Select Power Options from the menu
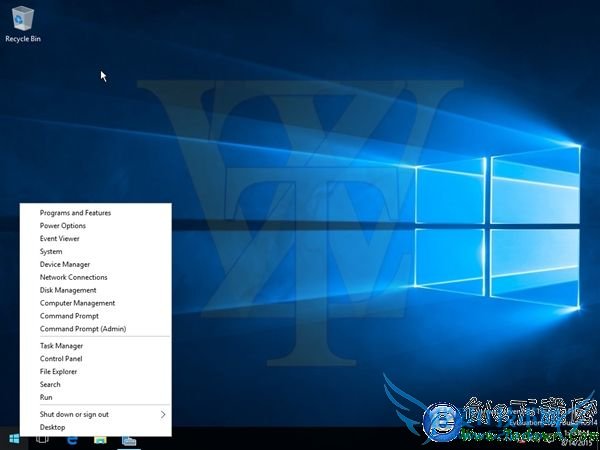600x450 pixels. coord(96,226)
